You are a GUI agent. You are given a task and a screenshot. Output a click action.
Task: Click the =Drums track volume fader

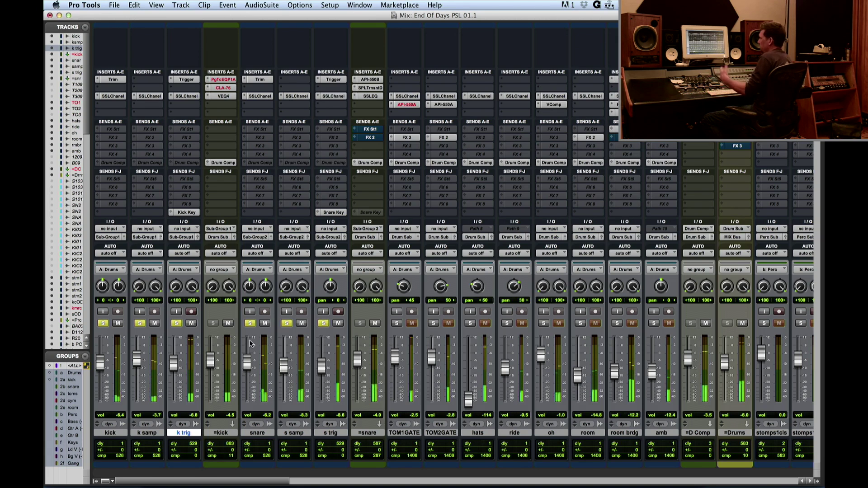[x=725, y=362]
